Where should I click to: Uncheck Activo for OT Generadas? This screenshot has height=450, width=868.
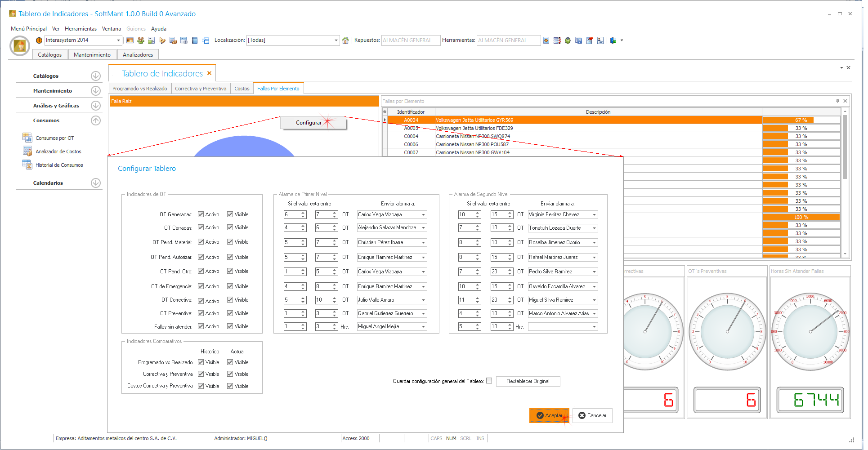[201, 214]
